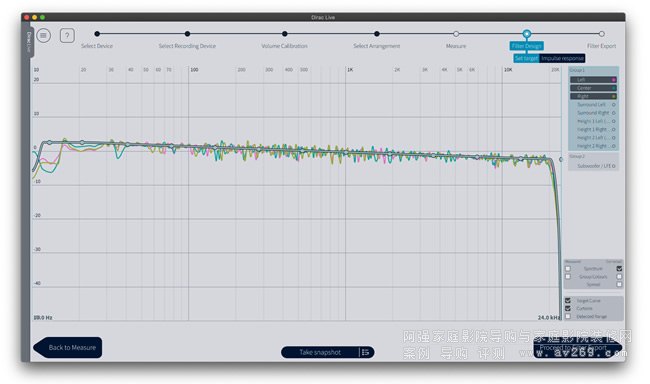Go to the Select Device step dot
Image resolution: width=650 pixels, height=384 pixels.
(97, 34)
